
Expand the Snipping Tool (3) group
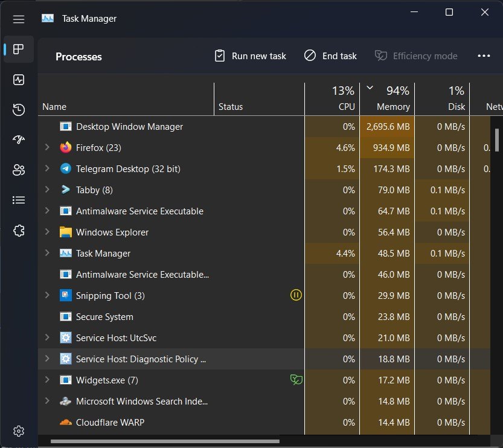pyautogui.click(x=47, y=295)
